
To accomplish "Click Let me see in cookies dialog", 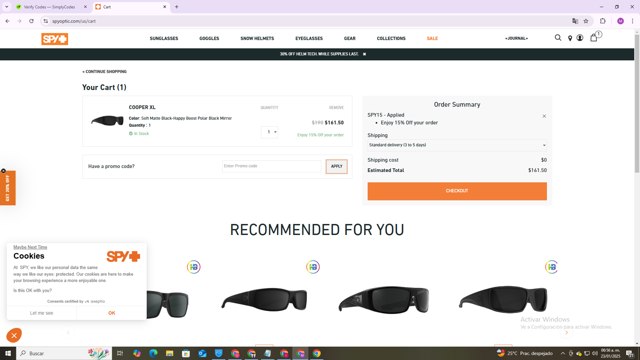I will click(x=41, y=313).
